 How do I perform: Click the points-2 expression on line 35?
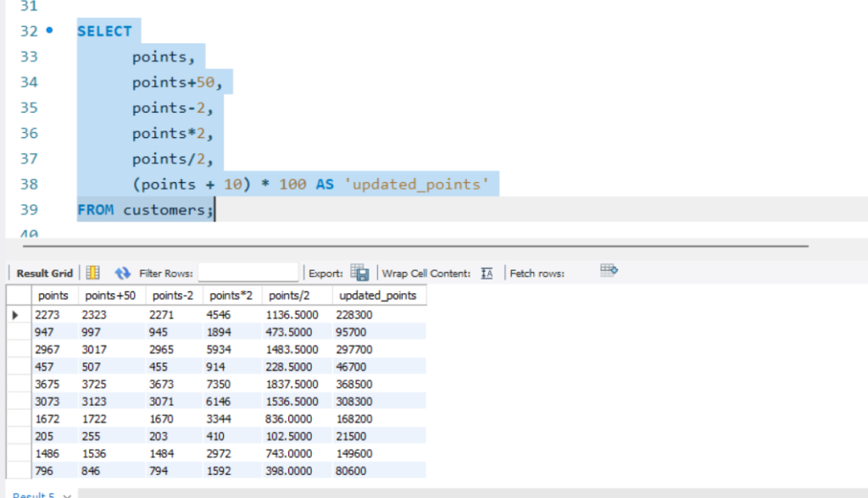169,108
